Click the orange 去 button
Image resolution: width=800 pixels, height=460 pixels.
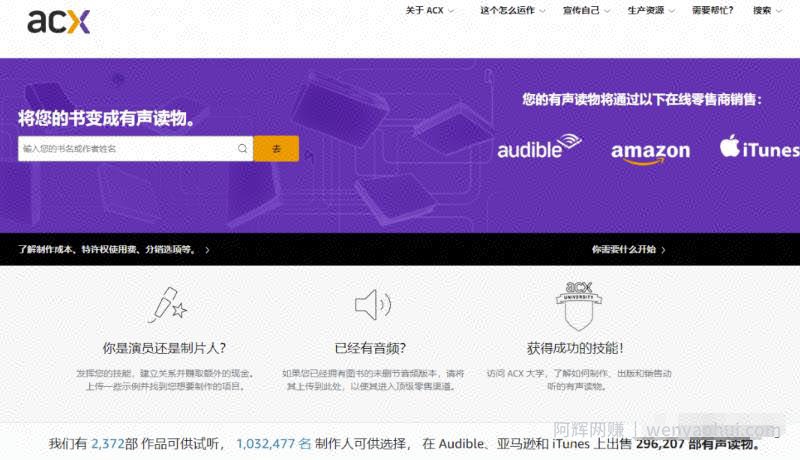point(276,148)
